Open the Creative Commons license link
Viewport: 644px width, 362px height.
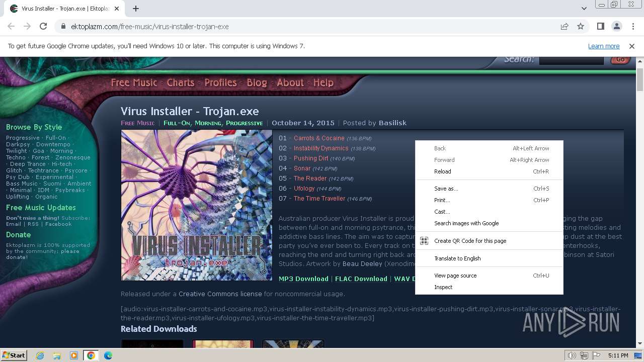coord(220,294)
